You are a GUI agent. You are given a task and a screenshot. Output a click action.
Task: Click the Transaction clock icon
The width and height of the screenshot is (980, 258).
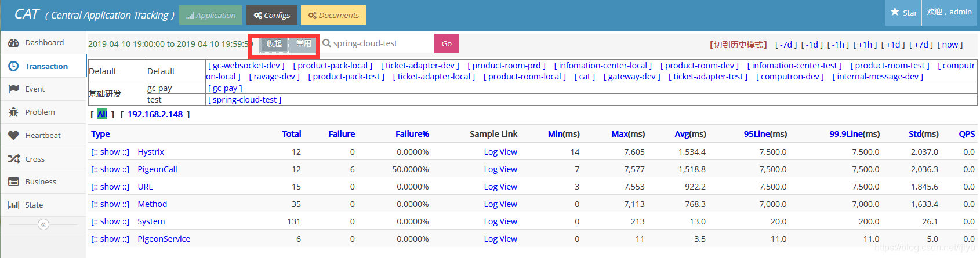coord(13,66)
